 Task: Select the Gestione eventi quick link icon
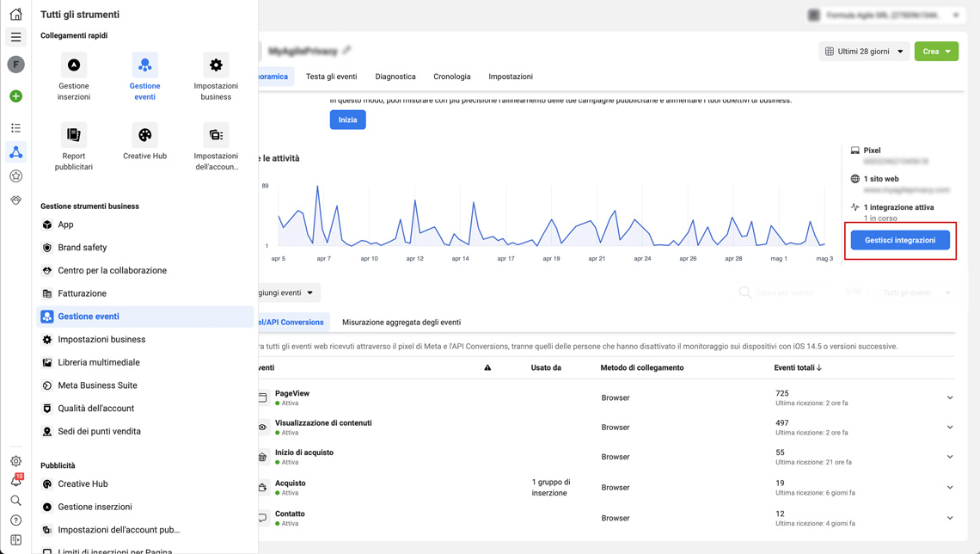tap(144, 65)
